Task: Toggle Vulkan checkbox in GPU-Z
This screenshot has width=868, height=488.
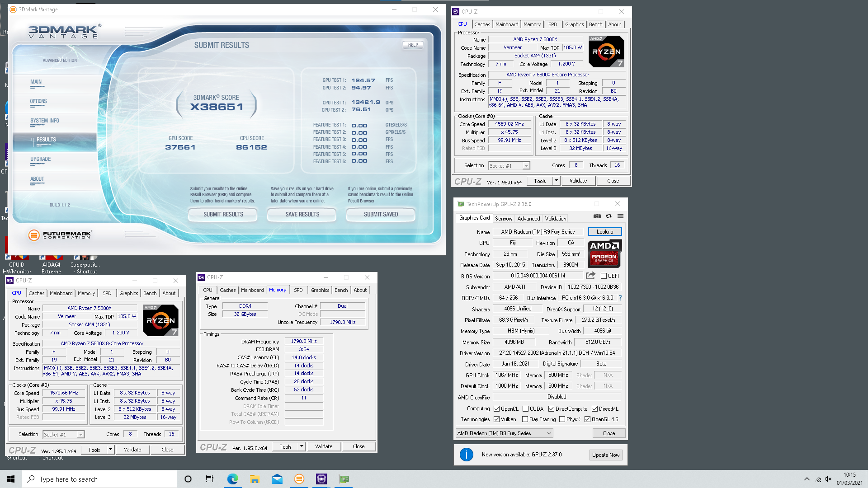Action: (x=496, y=419)
